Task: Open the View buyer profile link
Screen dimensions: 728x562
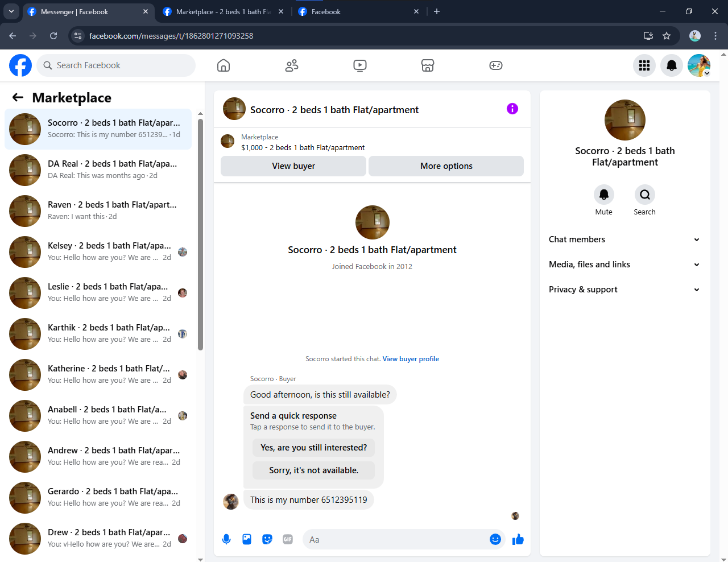Action: [411, 359]
